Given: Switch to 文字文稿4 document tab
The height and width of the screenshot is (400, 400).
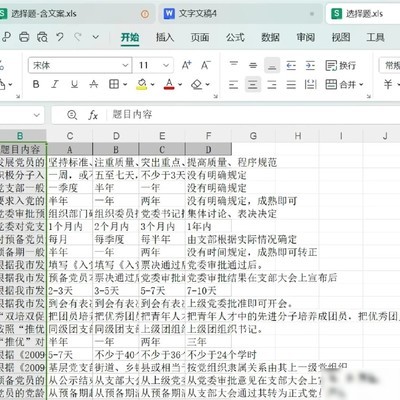Looking at the screenshot, I should coord(240,14).
